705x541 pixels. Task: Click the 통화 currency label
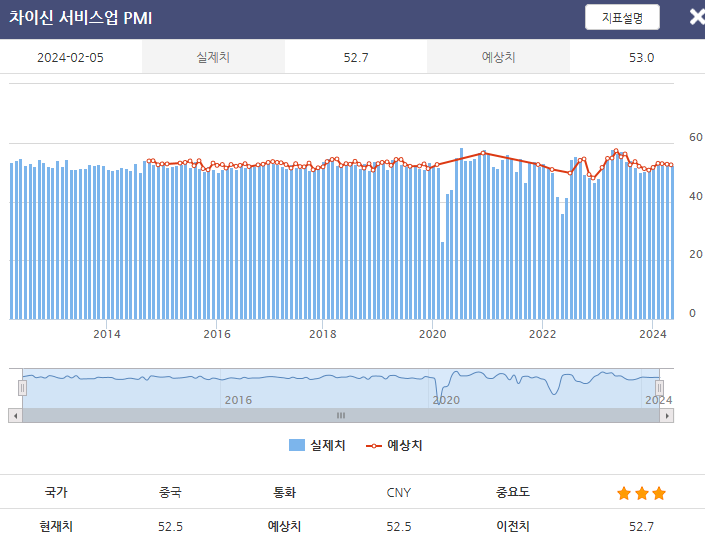pyautogui.click(x=284, y=492)
